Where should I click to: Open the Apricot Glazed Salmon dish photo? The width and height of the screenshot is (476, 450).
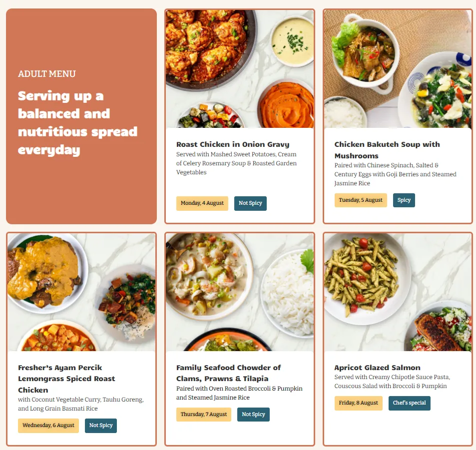(x=398, y=292)
